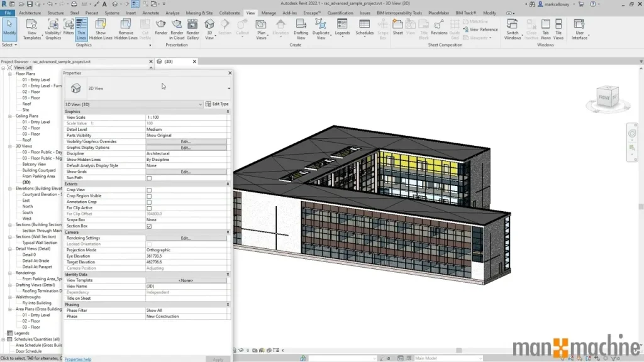The width and height of the screenshot is (644, 362).
Task: Click Show Hidden Lines tool
Action: [101, 30]
